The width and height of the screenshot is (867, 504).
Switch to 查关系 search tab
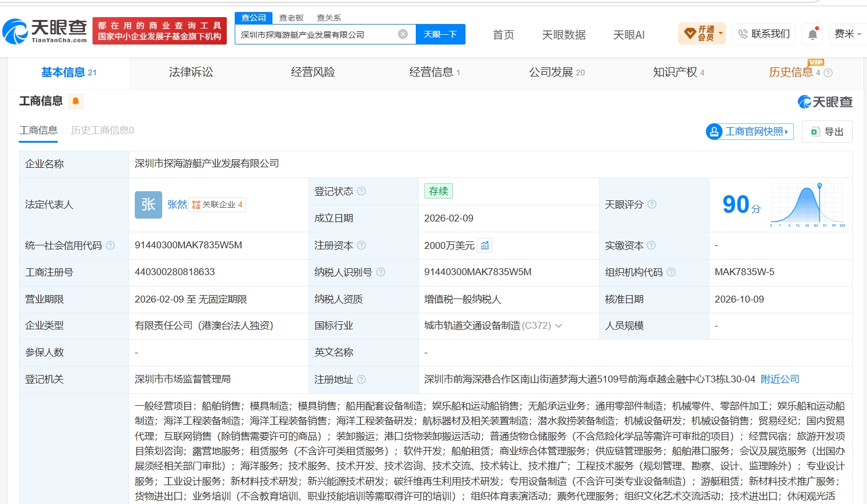(x=329, y=18)
